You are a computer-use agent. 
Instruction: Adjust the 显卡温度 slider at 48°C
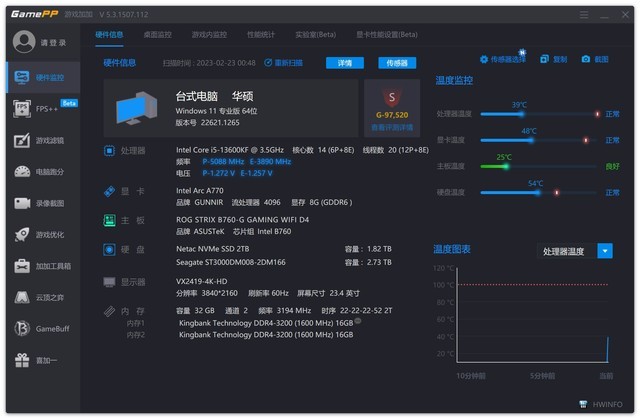[531, 140]
